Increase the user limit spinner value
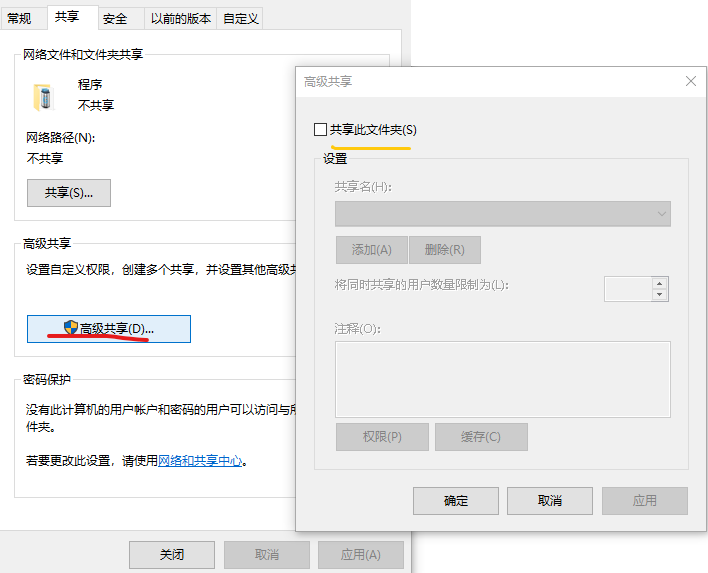The image size is (708, 573). [659, 283]
